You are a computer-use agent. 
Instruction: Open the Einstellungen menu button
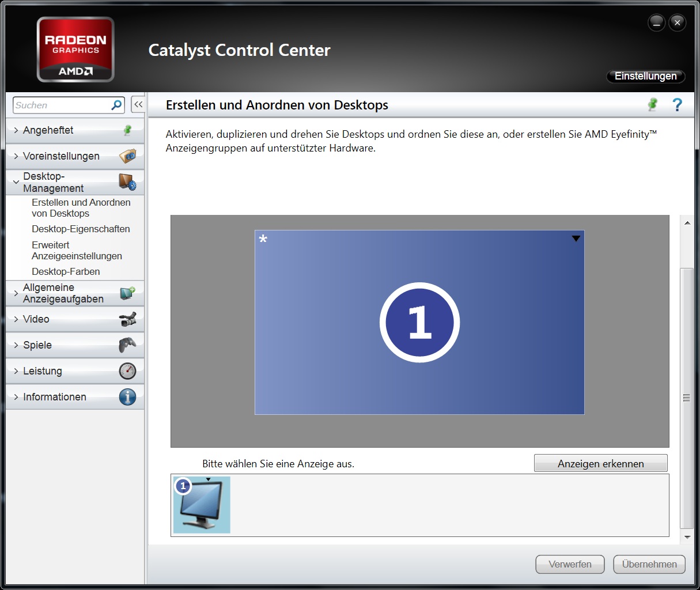[x=645, y=76]
